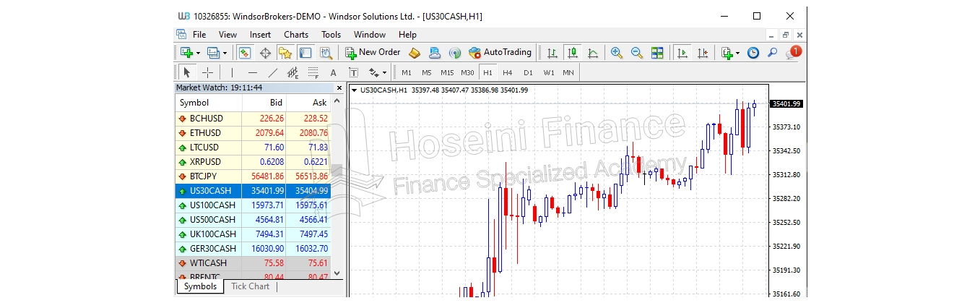Toggle the Navigator folder-star icon
The image size is (980, 303).
[285, 53]
